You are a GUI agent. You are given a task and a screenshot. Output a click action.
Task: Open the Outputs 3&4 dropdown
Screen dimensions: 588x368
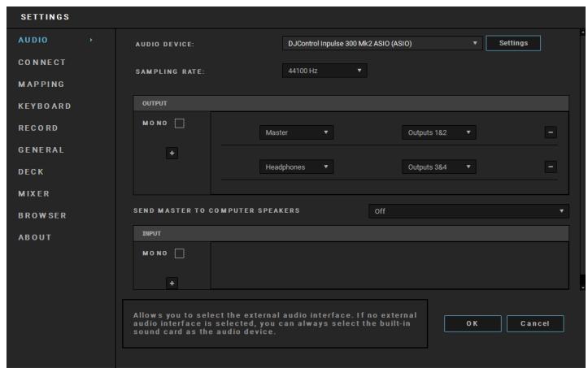pos(438,167)
